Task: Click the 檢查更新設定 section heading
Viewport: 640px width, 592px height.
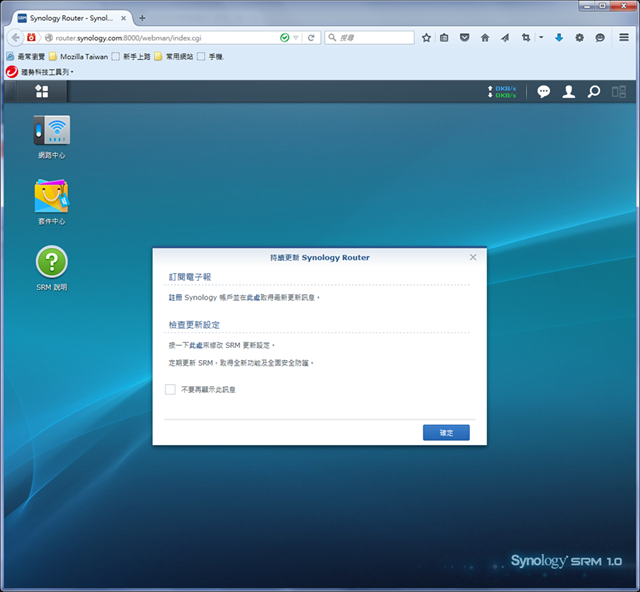Action: point(194,325)
